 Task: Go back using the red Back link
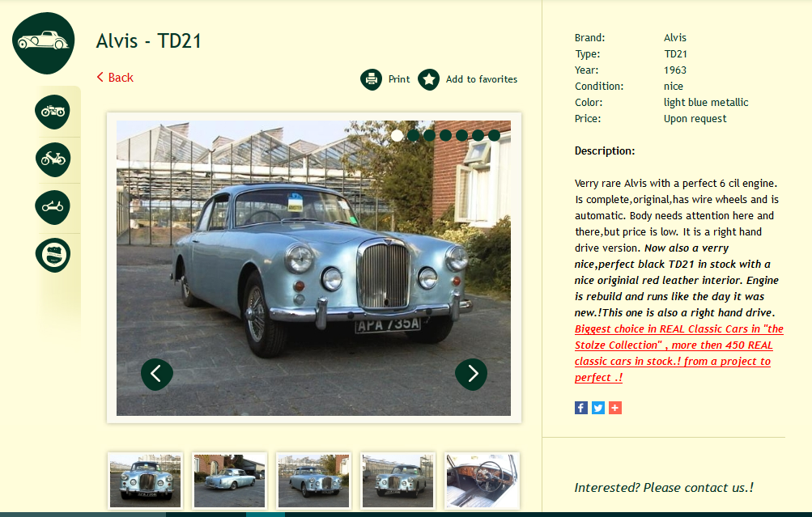pyautogui.click(x=115, y=78)
